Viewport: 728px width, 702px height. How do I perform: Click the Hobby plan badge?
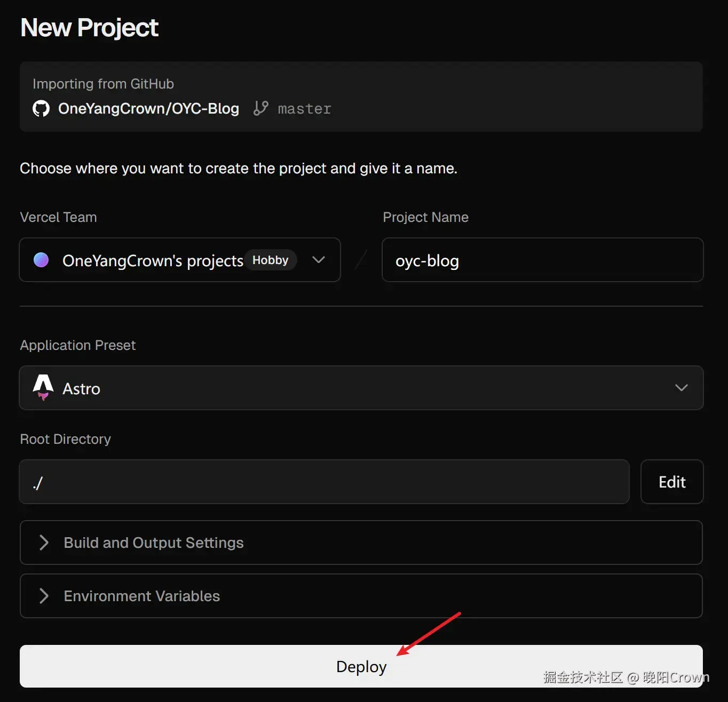[270, 260]
